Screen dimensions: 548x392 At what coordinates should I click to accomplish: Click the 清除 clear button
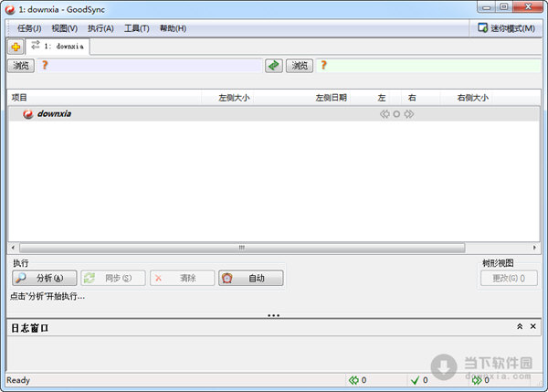pos(182,278)
